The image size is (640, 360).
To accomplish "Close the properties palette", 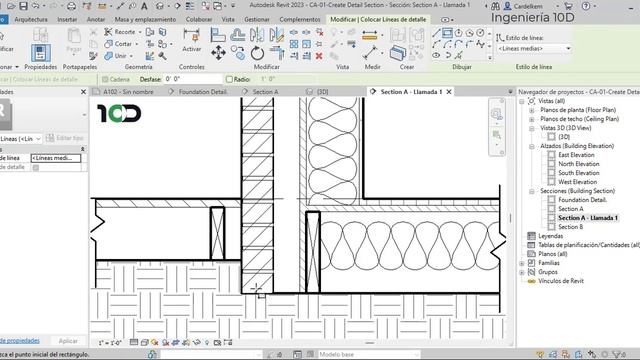I will point(83,92).
